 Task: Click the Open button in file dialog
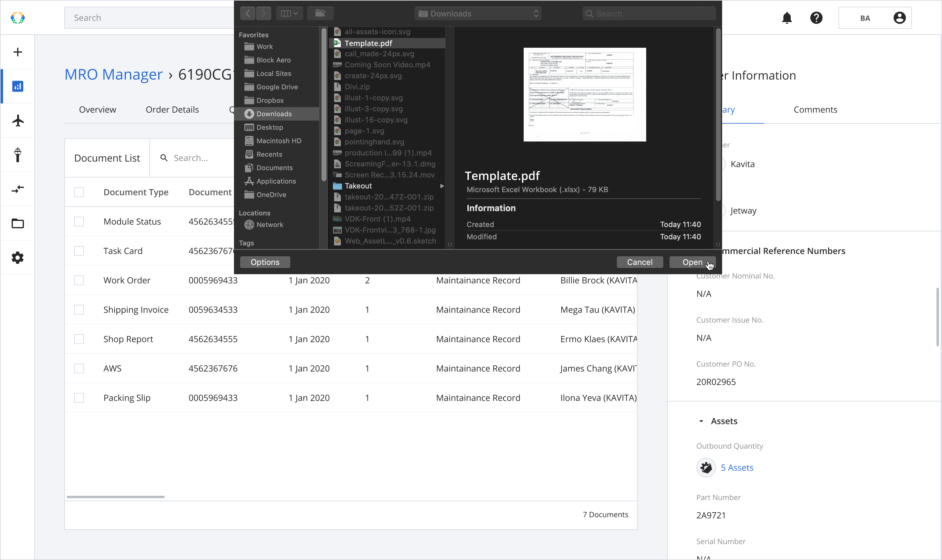click(x=692, y=262)
